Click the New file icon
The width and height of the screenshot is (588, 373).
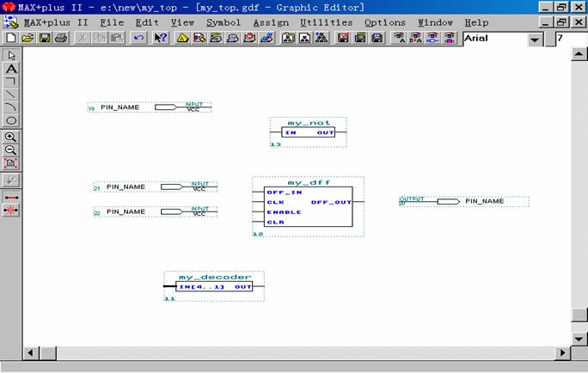11,38
